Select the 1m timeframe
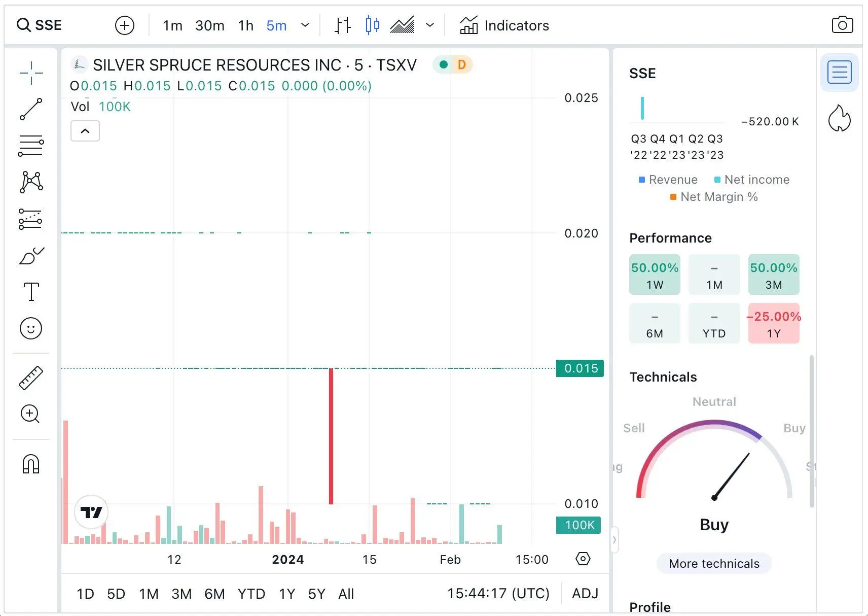 click(172, 25)
